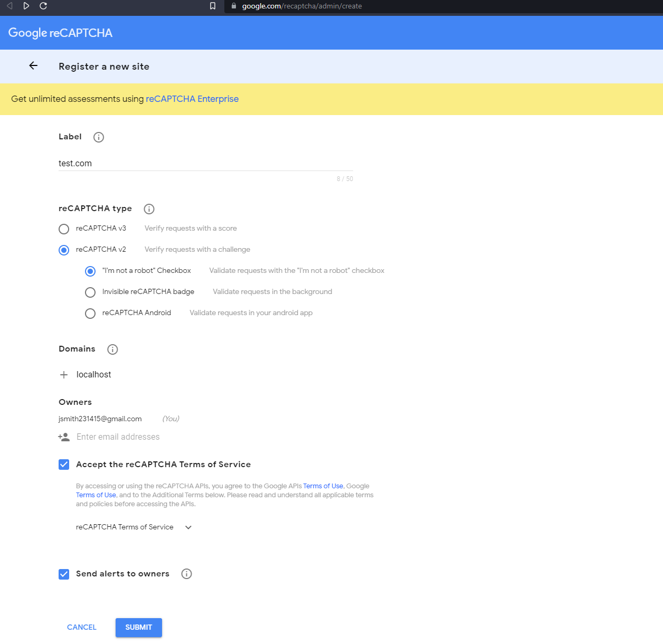Click the "Verify requests with a challenge" description
This screenshot has height=644, width=663.
(x=197, y=250)
